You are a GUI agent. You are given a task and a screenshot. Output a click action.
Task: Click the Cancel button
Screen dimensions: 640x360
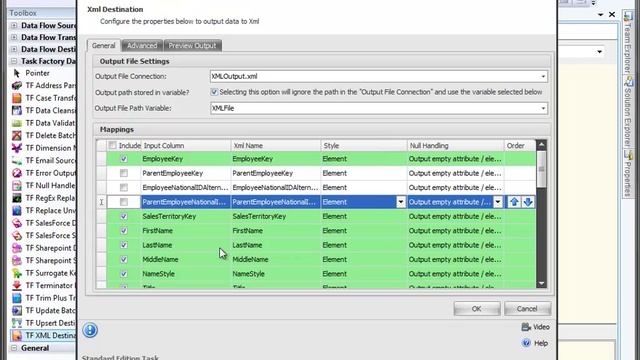click(x=527, y=309)
